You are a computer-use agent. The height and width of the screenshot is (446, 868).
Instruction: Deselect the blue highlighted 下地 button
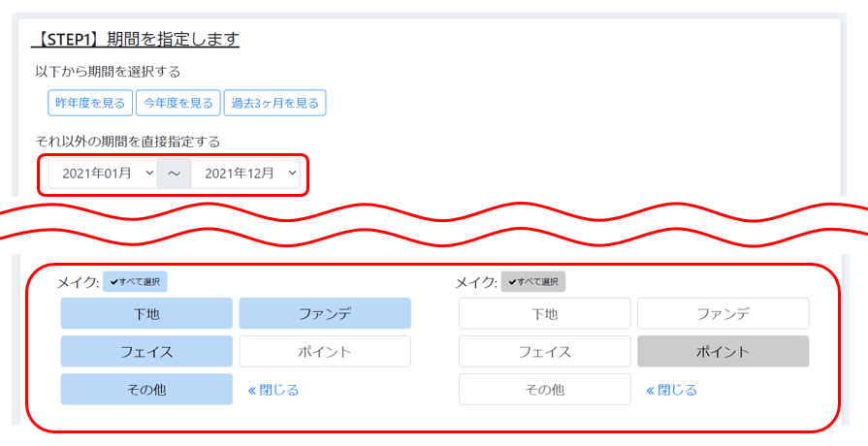146,313
